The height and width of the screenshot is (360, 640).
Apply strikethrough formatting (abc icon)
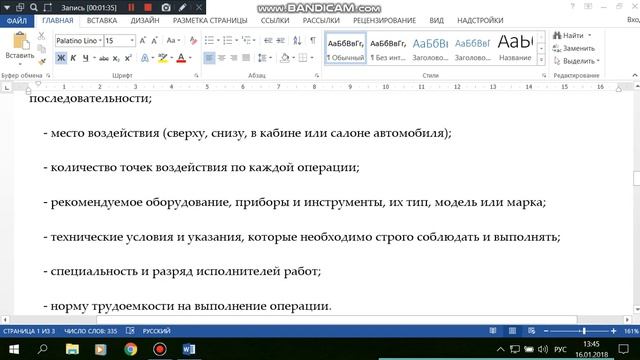point(104,58)
